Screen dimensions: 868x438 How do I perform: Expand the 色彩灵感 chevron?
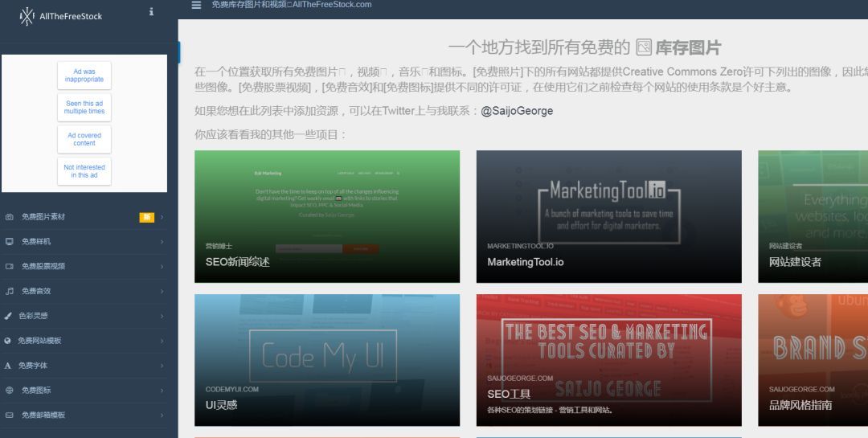tap(162, 316)
